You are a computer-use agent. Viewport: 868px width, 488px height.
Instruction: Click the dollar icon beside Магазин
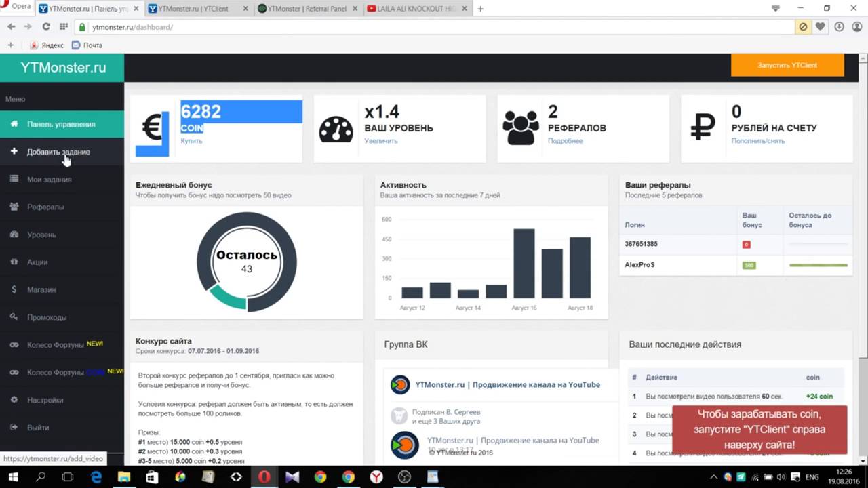coord(14,289)
